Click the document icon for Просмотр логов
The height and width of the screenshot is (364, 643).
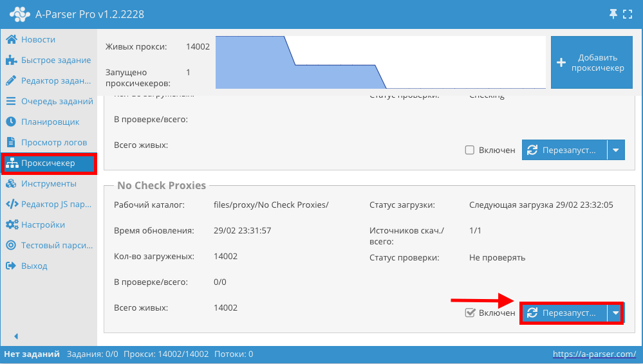coord(11,142)
